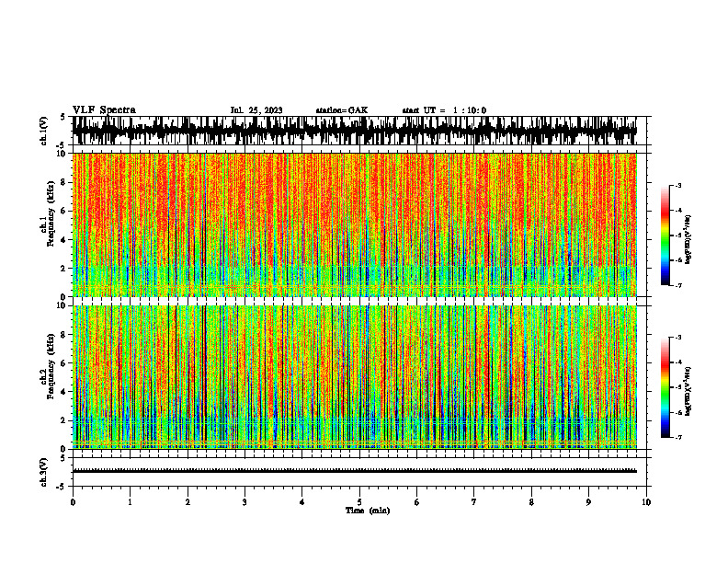The width and height of the screenshot is (728, 563).
Task: Click the time axis tick label "9"
Action: click(x=588, y=502)
